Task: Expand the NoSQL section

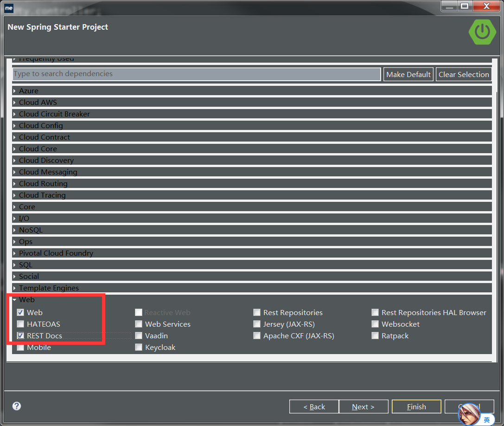Action: coord(252,230)
